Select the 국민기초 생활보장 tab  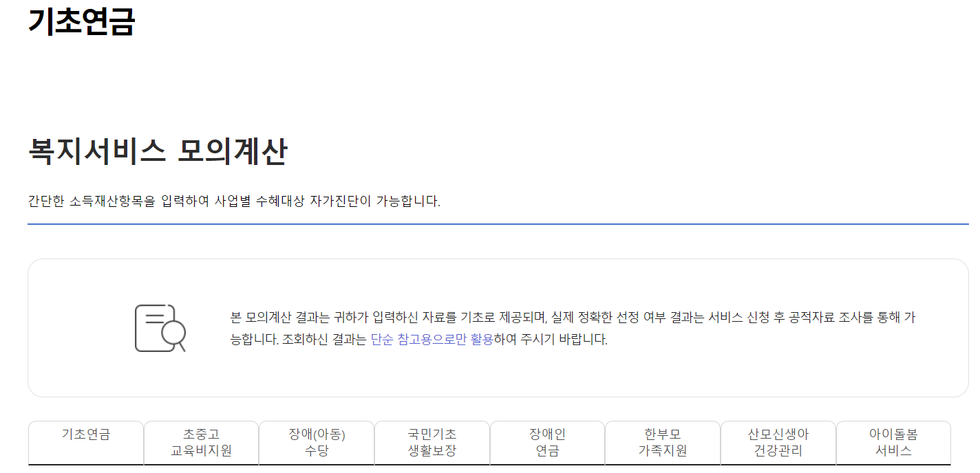(432, 442)
